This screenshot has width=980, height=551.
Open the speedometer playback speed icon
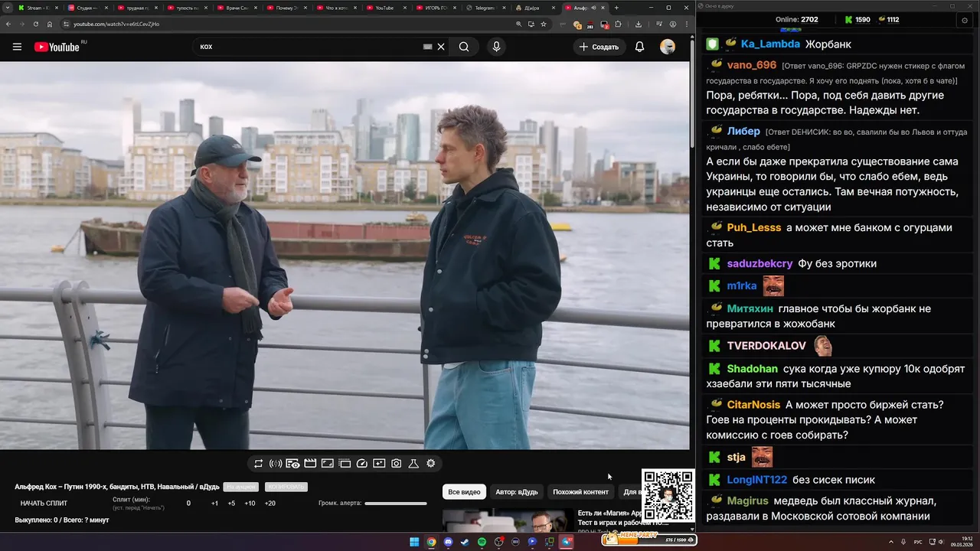tap(362, 463)
